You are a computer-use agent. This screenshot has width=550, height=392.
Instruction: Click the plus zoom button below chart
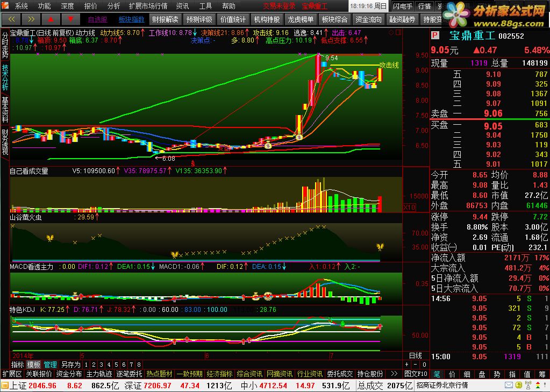click(x=407, y=365)
